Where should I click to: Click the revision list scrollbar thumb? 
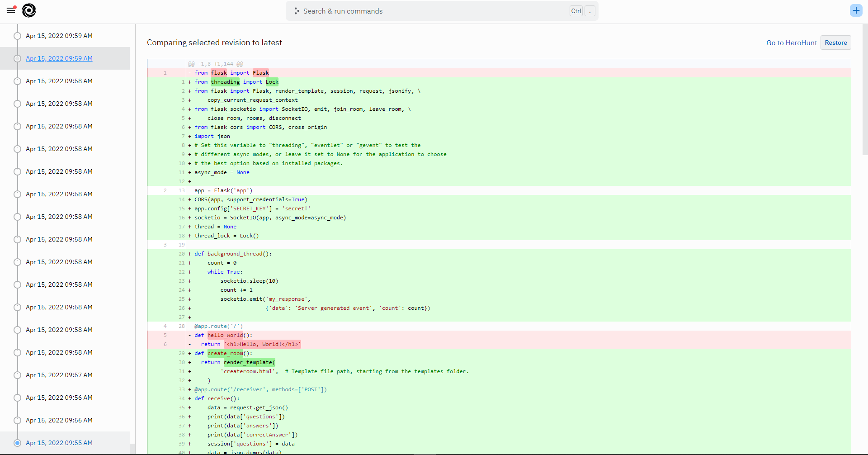pos(132,449)
